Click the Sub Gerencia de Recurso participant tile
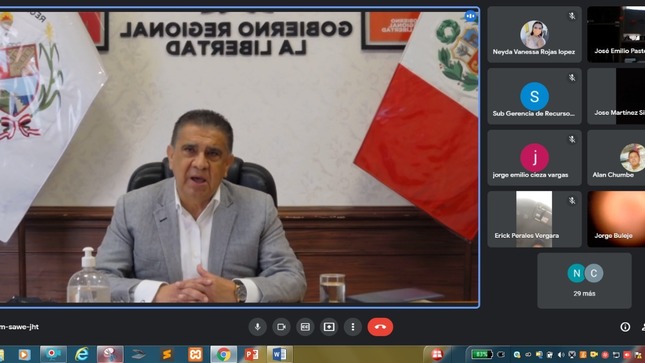This screenshot has width=645, height=363. point(534,96)
